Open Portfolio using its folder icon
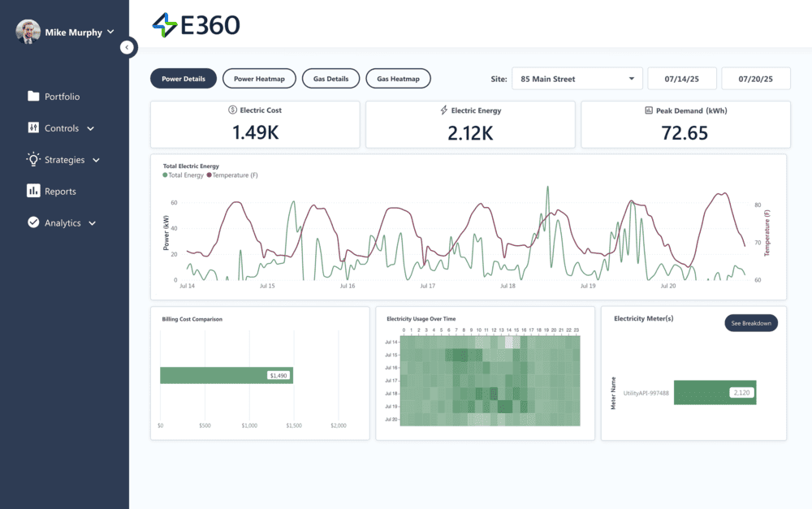 [32, 96]
